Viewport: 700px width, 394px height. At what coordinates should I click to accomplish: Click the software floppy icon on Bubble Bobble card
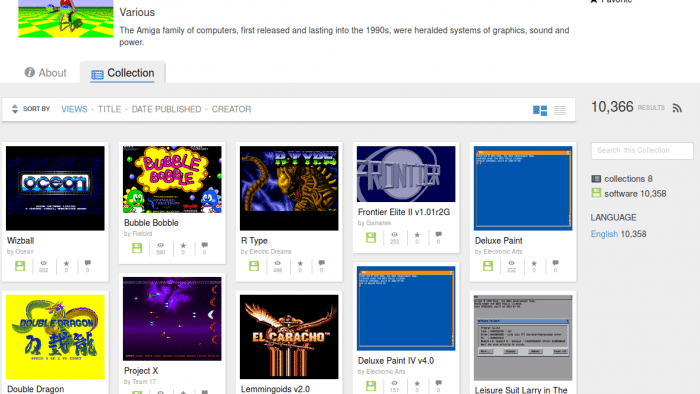[137, 249]
